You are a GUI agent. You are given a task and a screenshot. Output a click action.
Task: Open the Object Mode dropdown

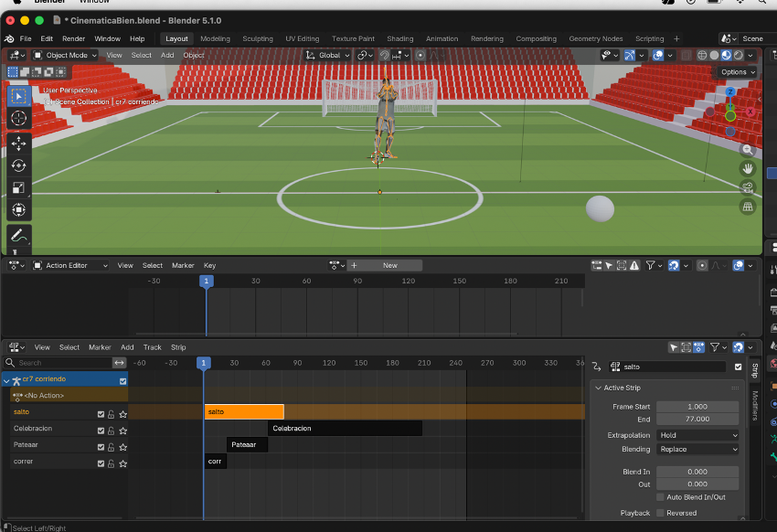[68, 55]
